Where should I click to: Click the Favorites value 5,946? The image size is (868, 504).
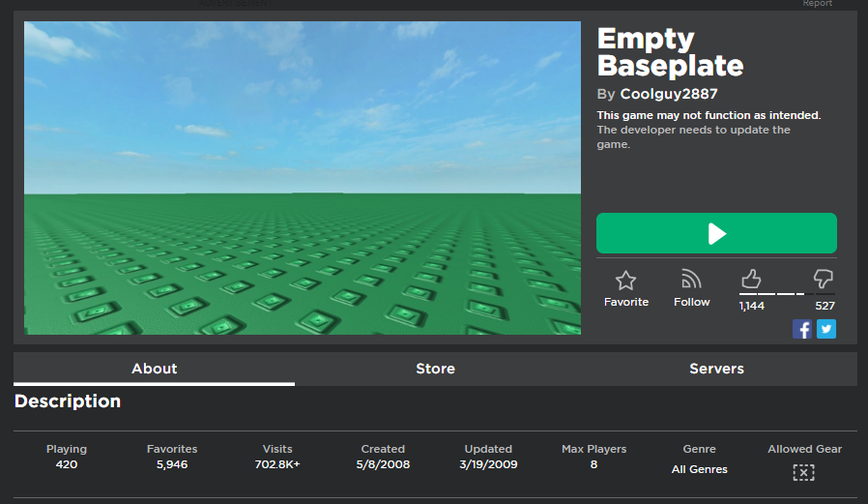coord(172,464)
